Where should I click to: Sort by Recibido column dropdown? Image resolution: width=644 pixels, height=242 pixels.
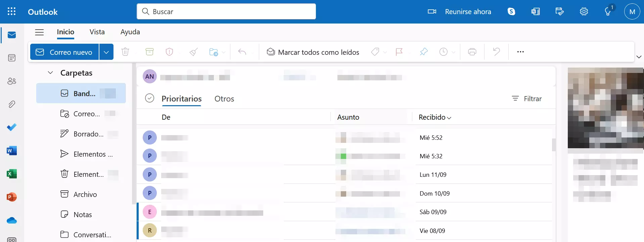click(x=435, y=117)
